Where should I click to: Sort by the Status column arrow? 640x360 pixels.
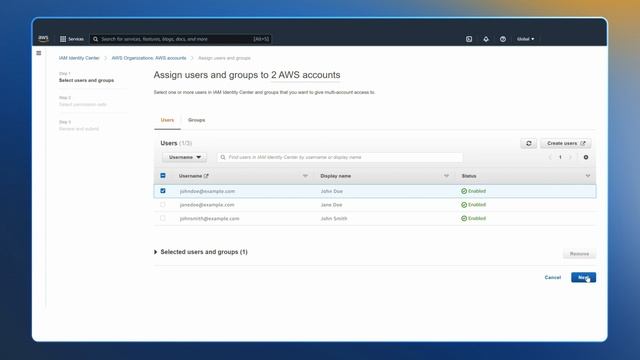[588, 176]
